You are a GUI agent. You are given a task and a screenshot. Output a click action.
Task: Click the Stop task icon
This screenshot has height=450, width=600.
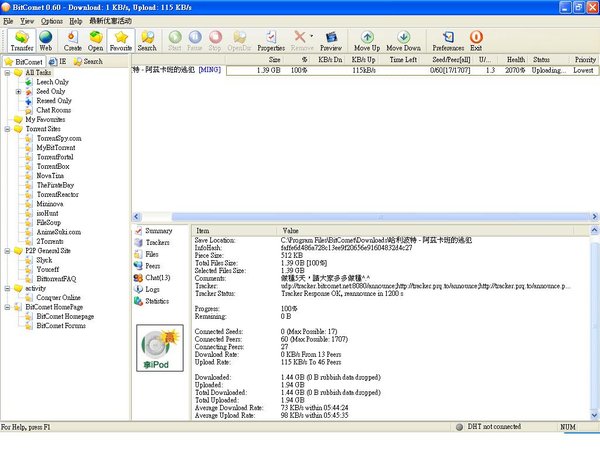[x=215, y=41]
